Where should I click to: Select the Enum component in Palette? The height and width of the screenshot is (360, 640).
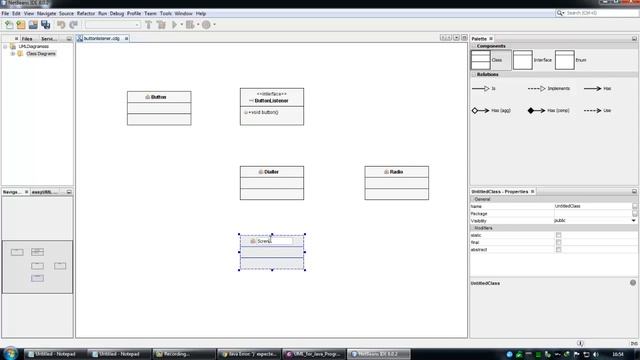click(571, 60)
